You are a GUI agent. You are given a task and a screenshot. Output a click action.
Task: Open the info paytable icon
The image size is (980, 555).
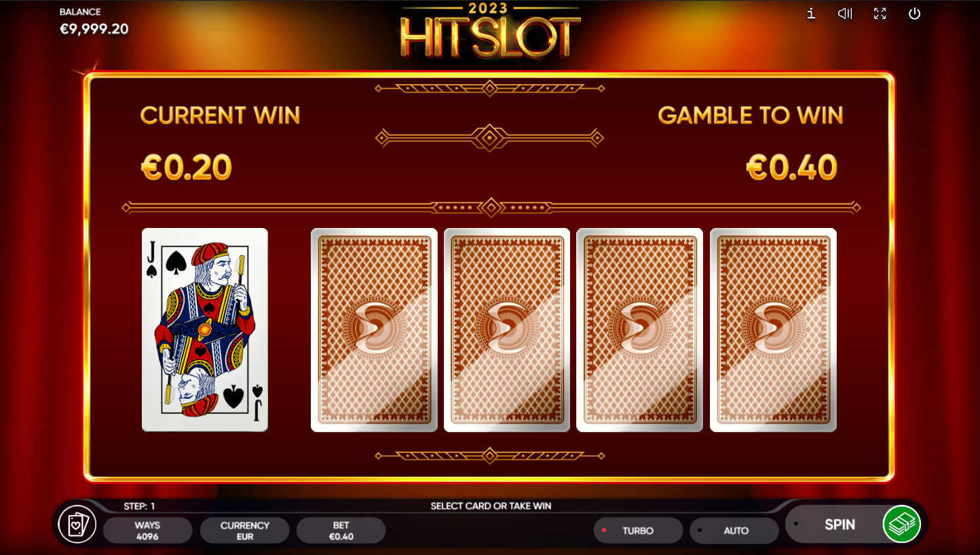810,14
